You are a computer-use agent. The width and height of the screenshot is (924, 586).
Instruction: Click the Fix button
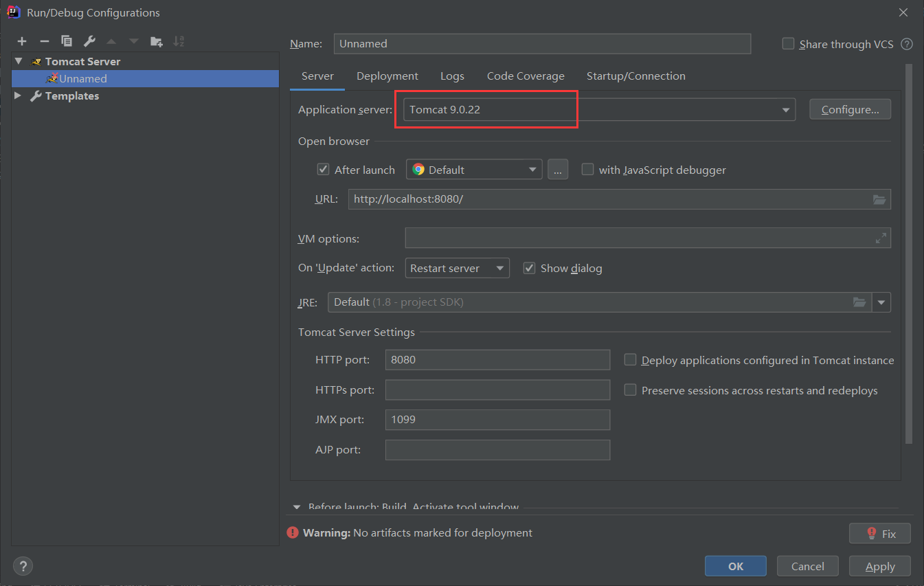click(880, 533)
